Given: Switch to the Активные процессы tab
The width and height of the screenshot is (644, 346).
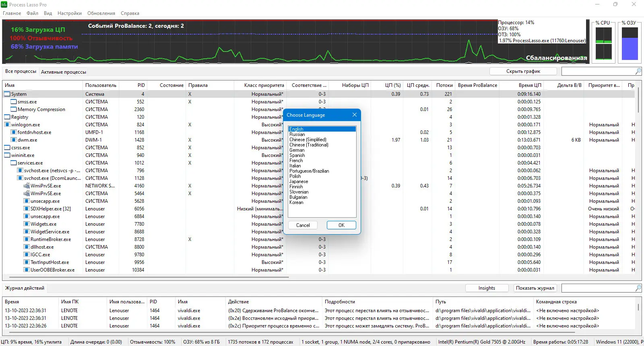Looking at the screenshot, I should click(x=64, y=72).
